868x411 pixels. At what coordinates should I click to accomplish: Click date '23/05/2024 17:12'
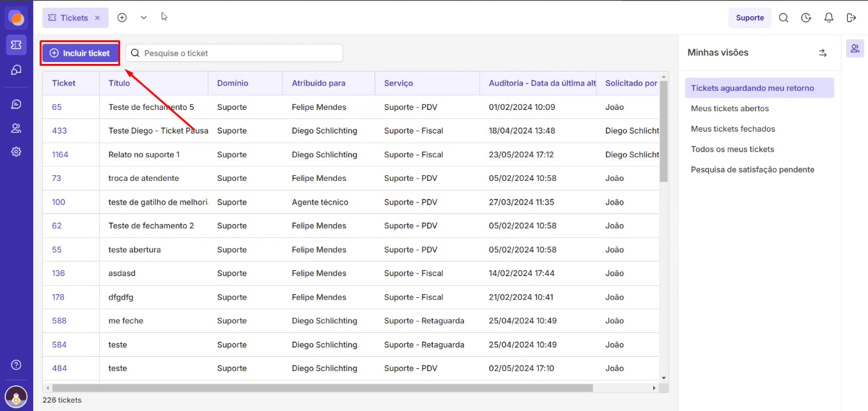[x=522, y=155]
